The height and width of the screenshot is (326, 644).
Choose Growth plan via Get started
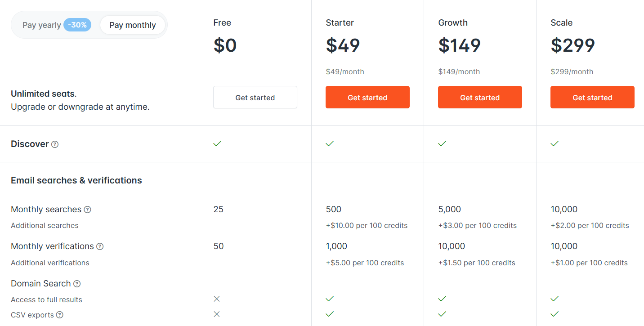click(480, 98)
